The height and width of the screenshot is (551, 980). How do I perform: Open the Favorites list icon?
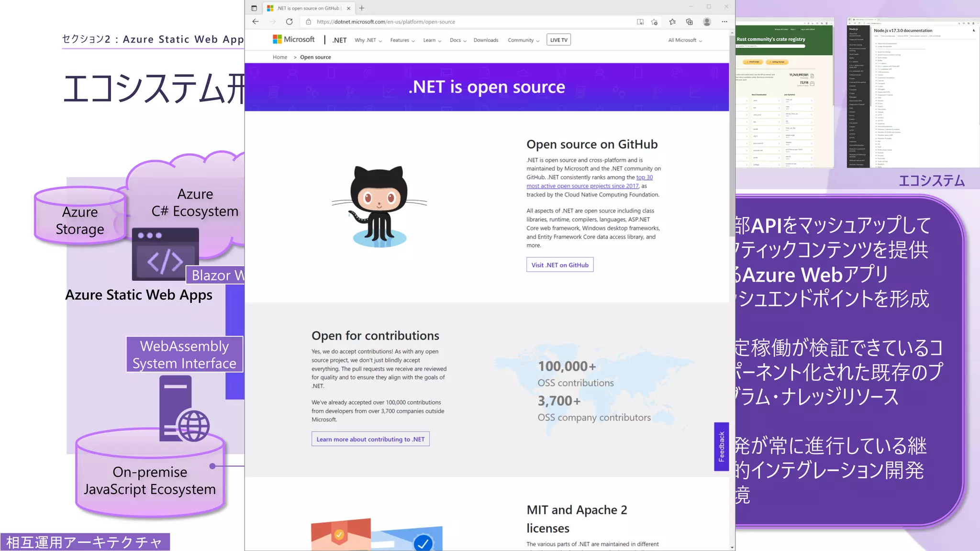pos(672,22)
